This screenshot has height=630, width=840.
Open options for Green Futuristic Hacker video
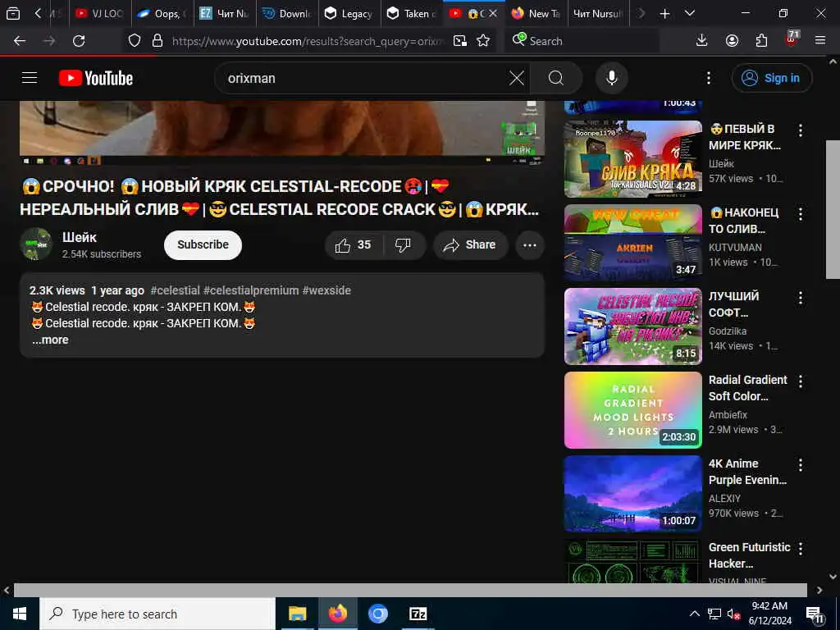coord(801,548)
